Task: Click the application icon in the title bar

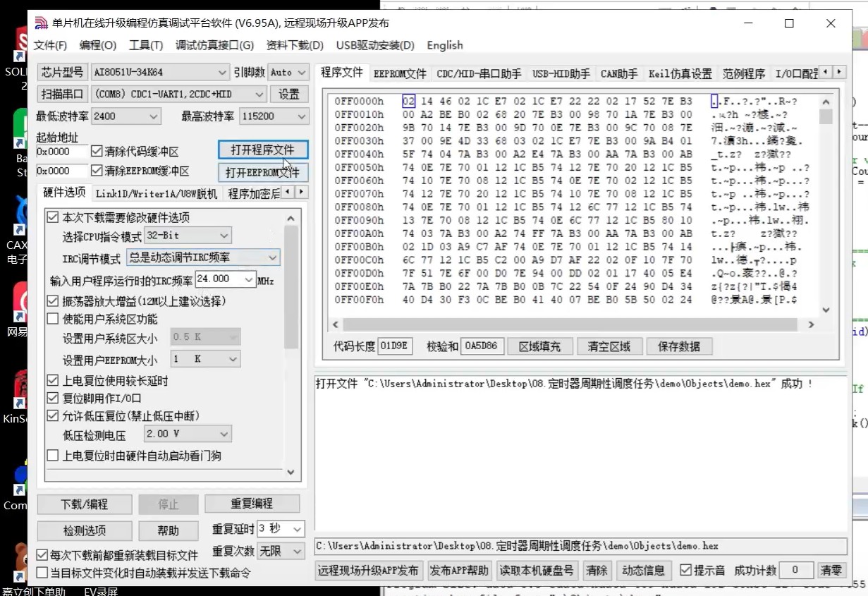Action: [41, 23]
